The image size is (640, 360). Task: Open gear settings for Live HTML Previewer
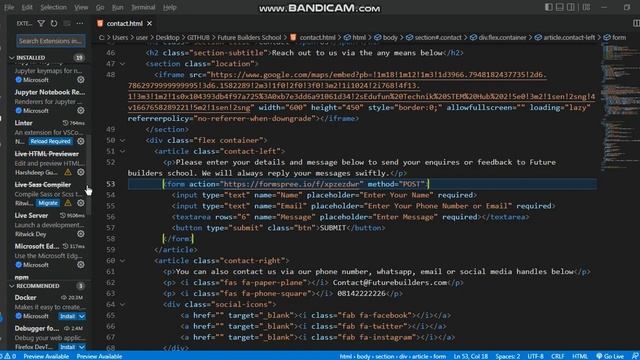click(81, 172)
